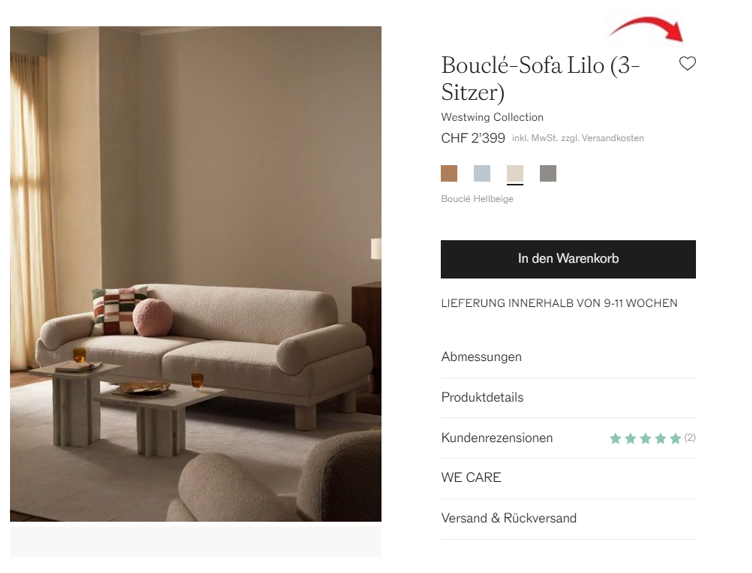Open the Produktdetails section

point(568,398)
